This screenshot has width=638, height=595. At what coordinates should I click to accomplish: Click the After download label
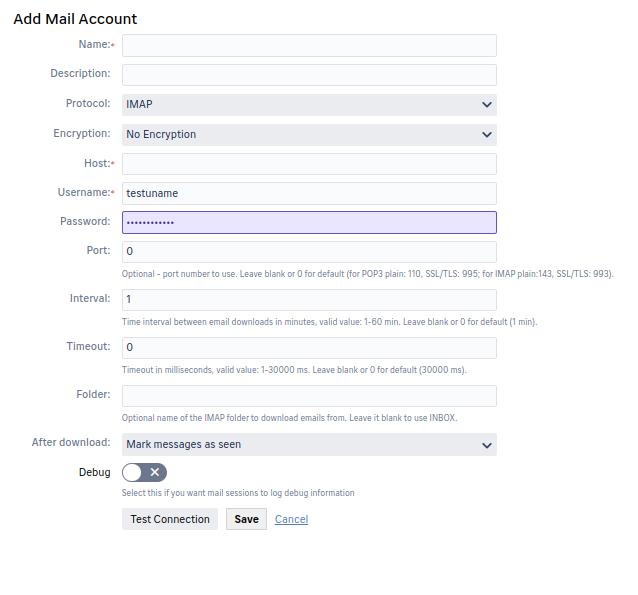[x=71, y=442]
